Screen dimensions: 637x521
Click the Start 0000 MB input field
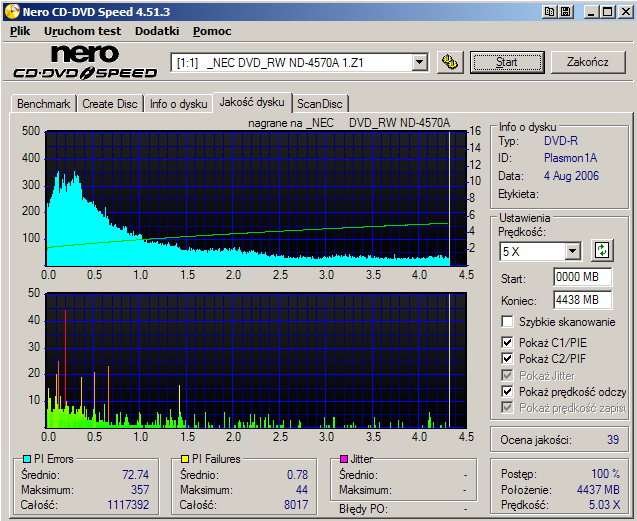coord(583,277)
